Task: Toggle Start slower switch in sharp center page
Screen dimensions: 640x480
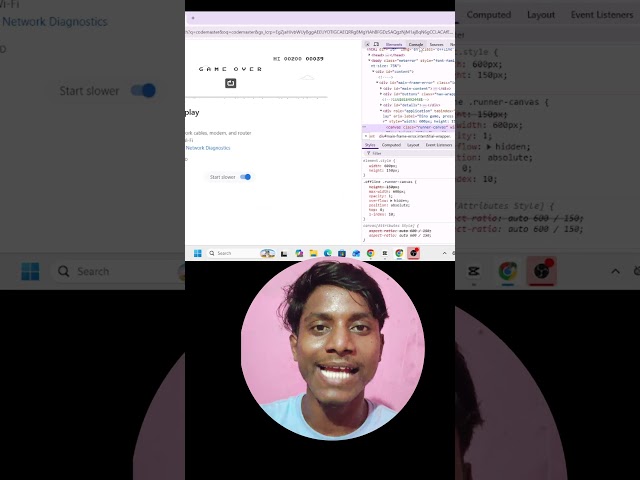Action: pyautogui.click(x=245, y=177)
